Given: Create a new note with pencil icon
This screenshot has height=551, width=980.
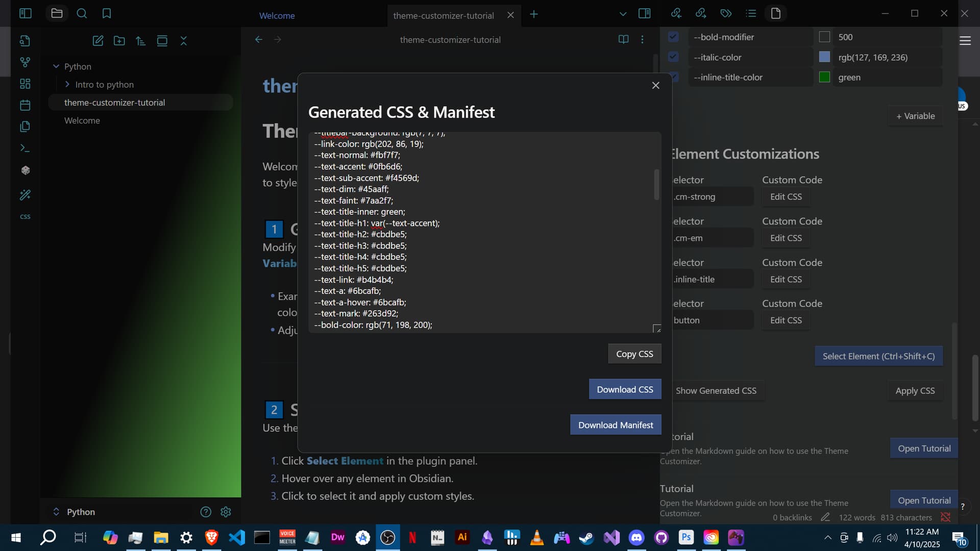Looking at the screenshot, I should pos(98,41).
